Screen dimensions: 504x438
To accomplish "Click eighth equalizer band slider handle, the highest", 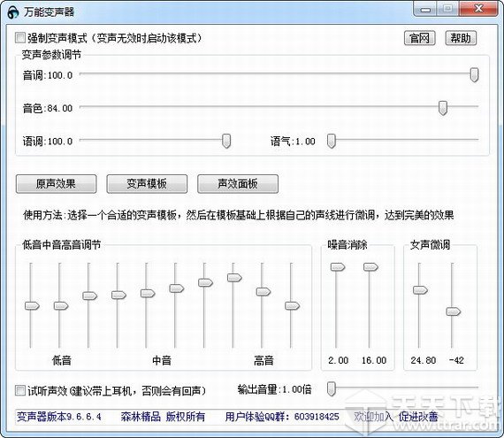I will [234, 278].
